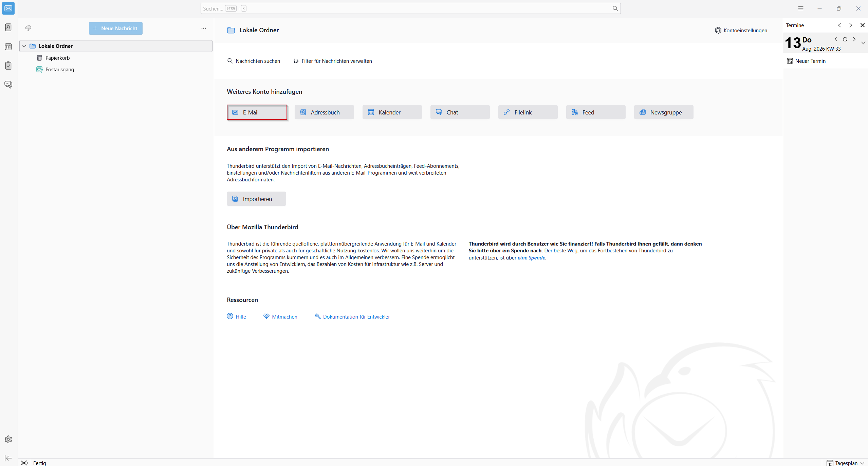Collapse the spaces toolbar arrow icon
The height and width of the screenshot is (466, 868).
click(8, 458)
